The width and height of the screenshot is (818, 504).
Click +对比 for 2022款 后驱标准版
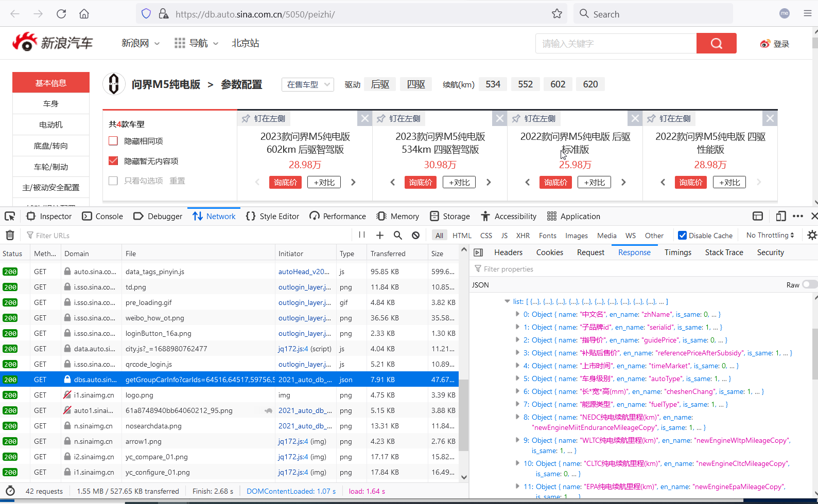coord(594,182)
